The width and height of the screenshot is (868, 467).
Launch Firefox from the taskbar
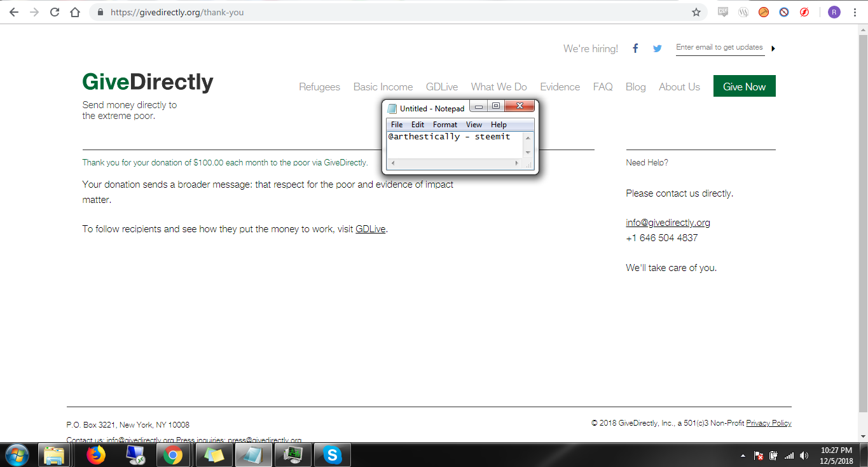tap(96, 455)
